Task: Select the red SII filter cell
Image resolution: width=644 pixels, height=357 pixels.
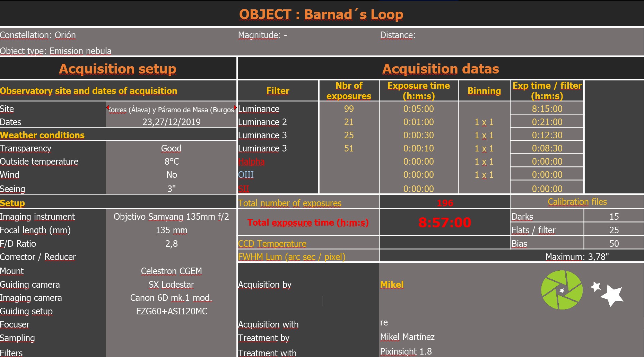Action: (x=244, y=189)
